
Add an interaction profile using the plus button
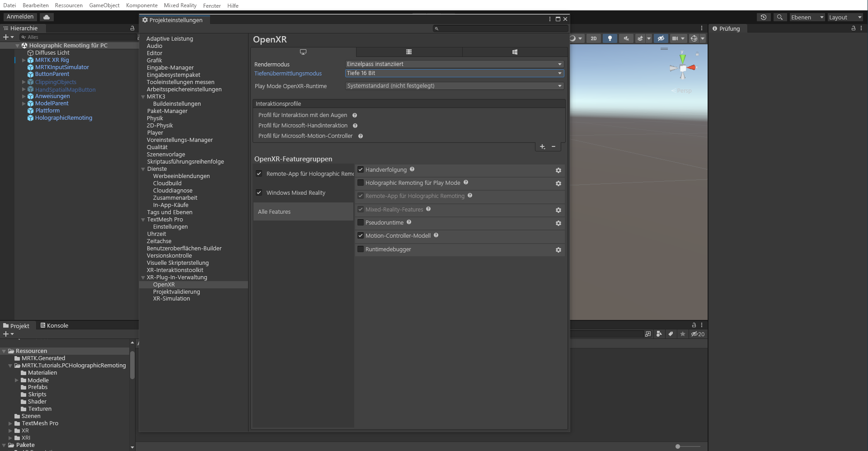click(542, 146)
